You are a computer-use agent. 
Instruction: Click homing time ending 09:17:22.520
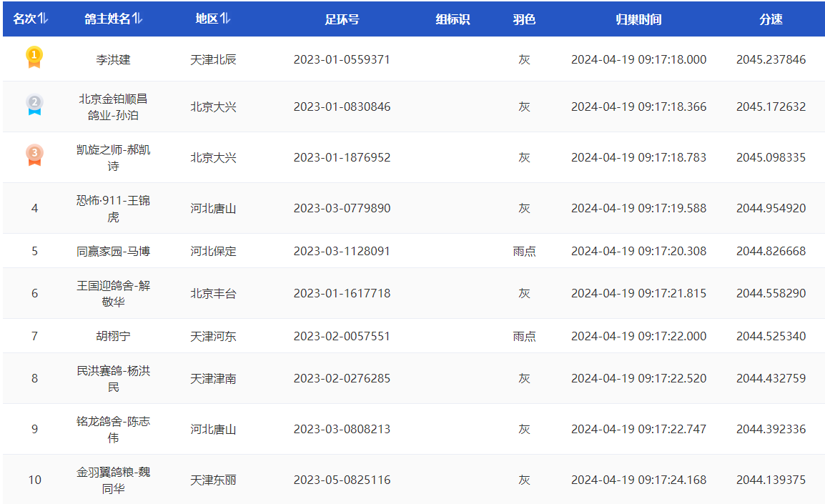pyautogui.click(x=638, y=378)
